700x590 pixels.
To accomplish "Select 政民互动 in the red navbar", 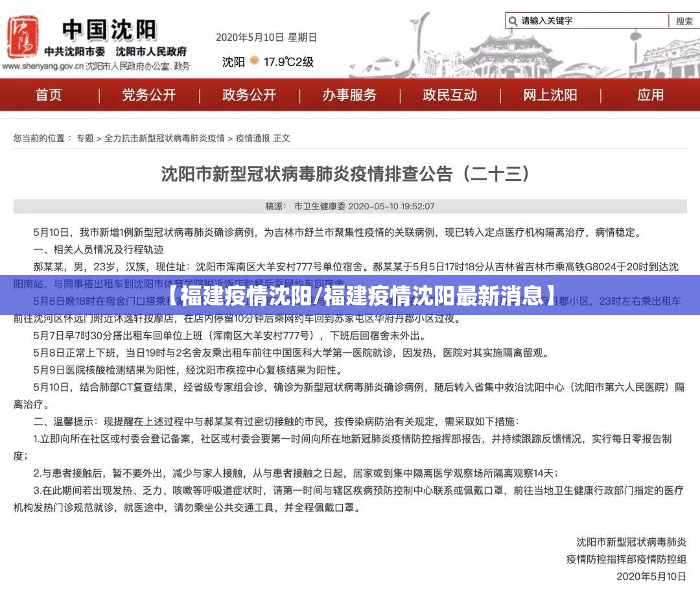I will coord(450,95).
